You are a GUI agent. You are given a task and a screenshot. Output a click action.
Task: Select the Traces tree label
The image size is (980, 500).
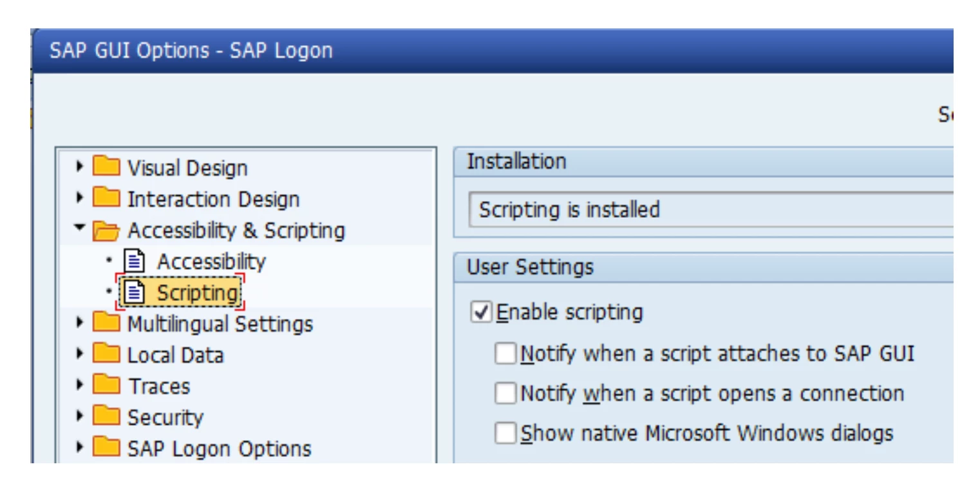click(x=159, y=386)
